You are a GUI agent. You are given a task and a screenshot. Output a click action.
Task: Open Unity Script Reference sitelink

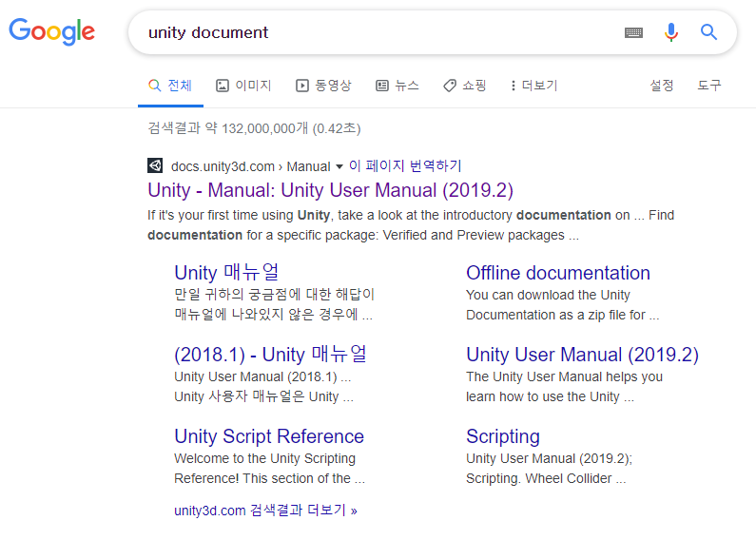(269, 436)
